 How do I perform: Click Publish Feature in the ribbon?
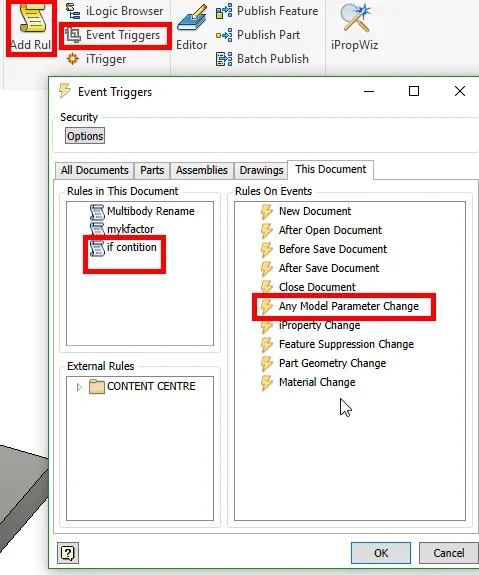click(267, 11)
